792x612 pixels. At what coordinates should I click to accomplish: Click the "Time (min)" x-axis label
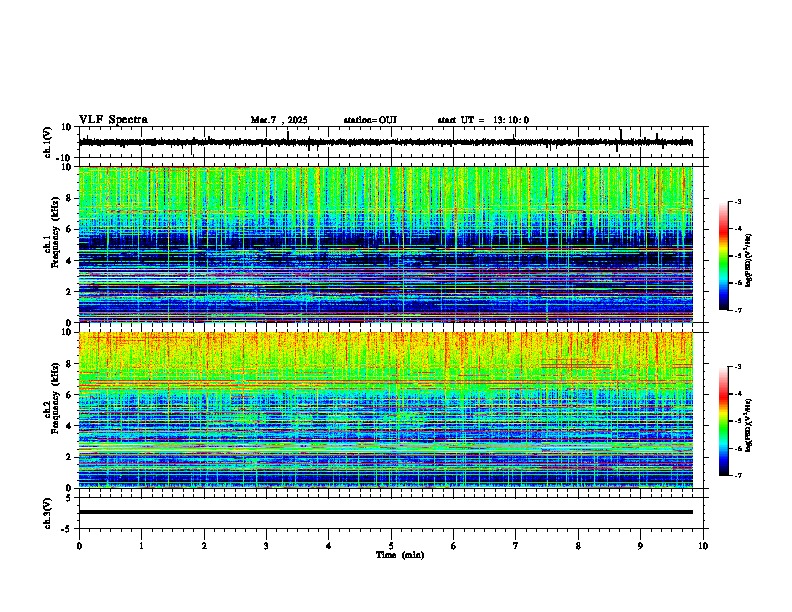[400, 555]
